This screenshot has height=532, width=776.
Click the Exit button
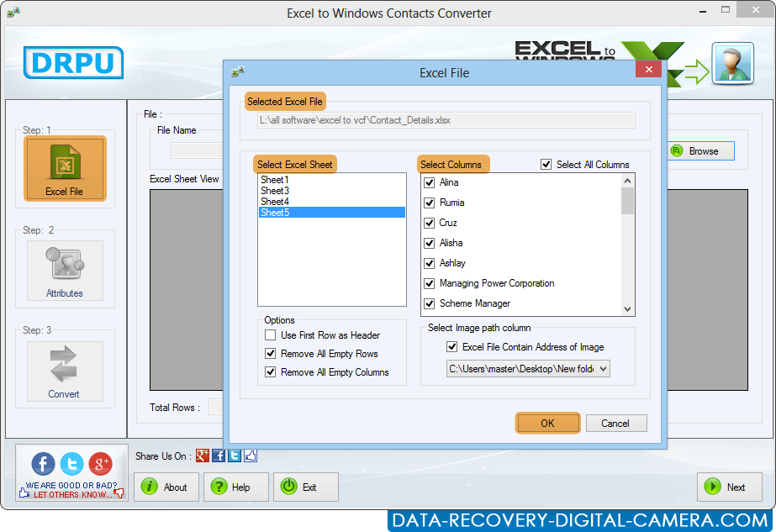306,487
